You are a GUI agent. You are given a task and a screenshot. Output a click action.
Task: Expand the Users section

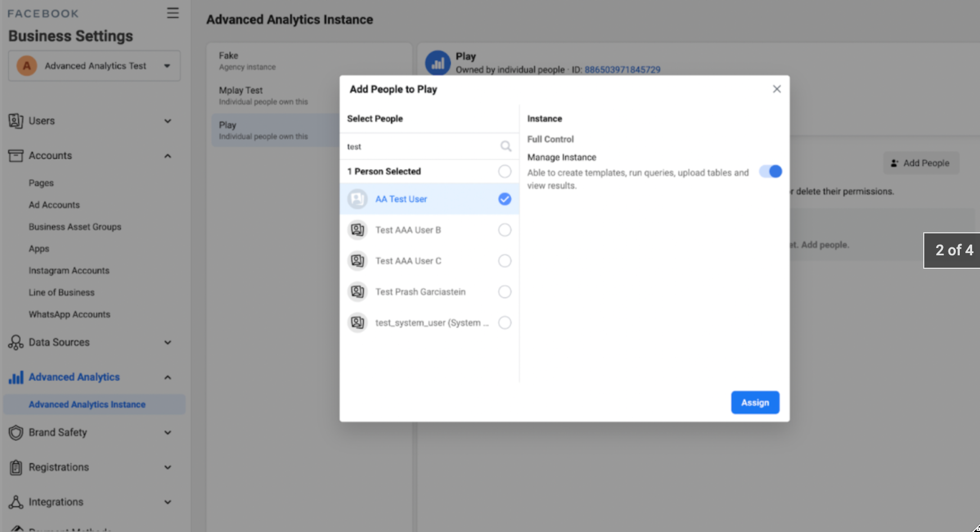[167, 121]
